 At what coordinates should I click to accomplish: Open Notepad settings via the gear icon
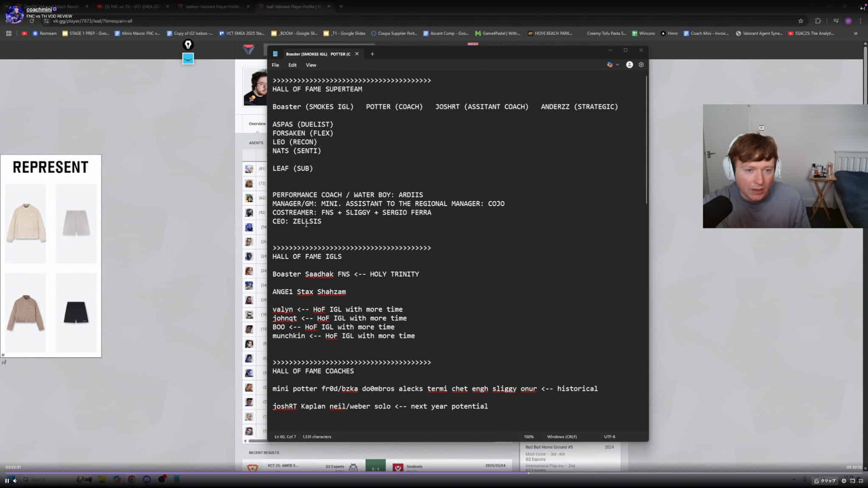click(x=640, y=65)
